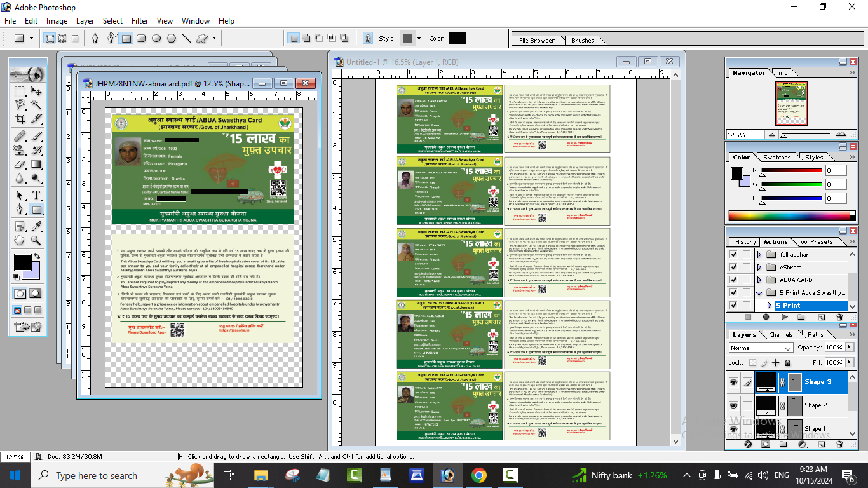
Task: Click the File Browser button
Action: tap(537, 41)
